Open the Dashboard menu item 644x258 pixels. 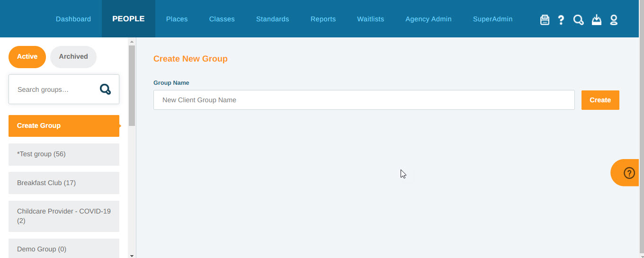(73, 19)
